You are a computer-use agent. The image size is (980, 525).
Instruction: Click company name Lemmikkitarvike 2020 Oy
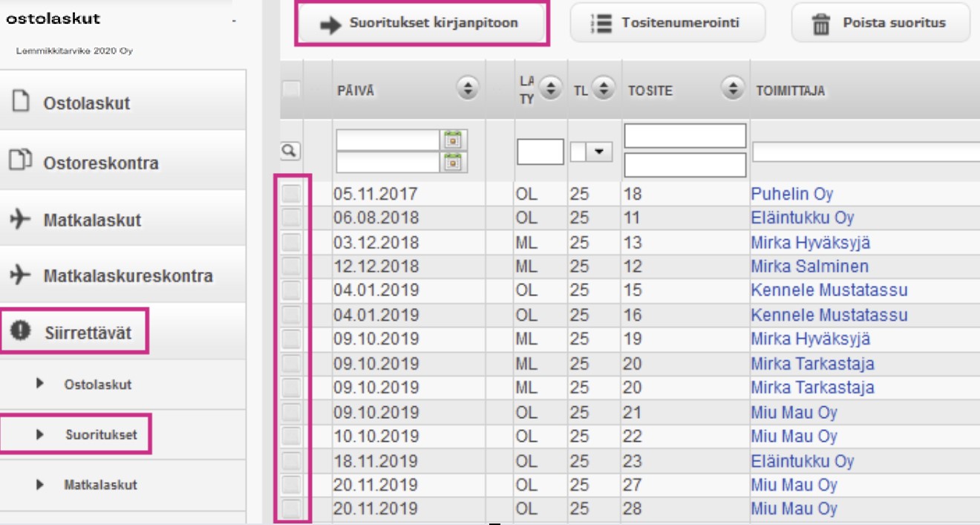74,51
